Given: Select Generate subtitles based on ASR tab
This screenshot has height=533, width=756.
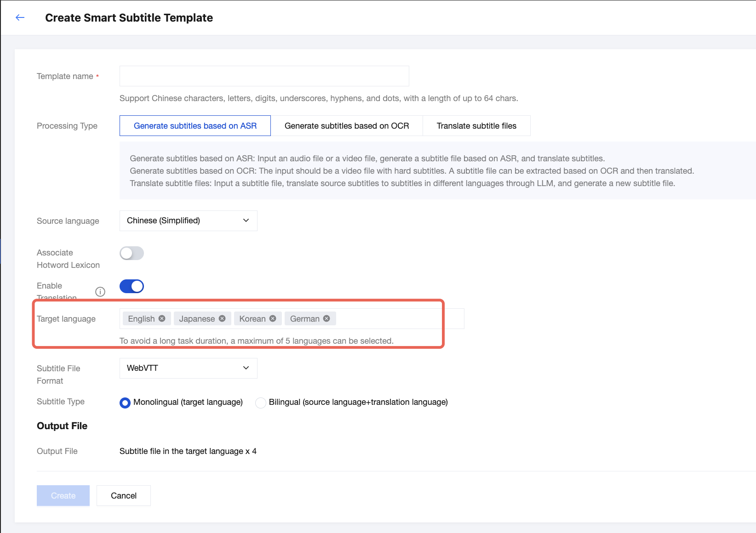Looking at the screenshot, I should point(195,126).
